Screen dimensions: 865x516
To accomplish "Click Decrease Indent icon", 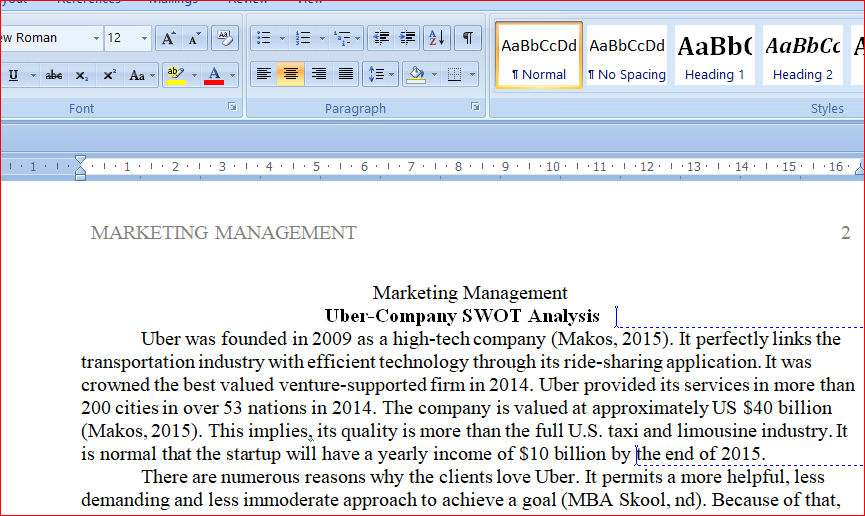I will click(381, 38).
